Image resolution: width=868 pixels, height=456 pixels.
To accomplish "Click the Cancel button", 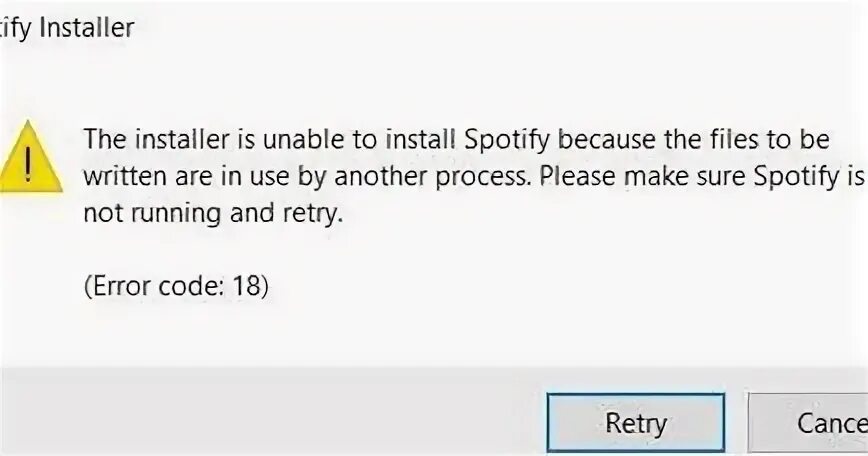I will coord(808,423).
